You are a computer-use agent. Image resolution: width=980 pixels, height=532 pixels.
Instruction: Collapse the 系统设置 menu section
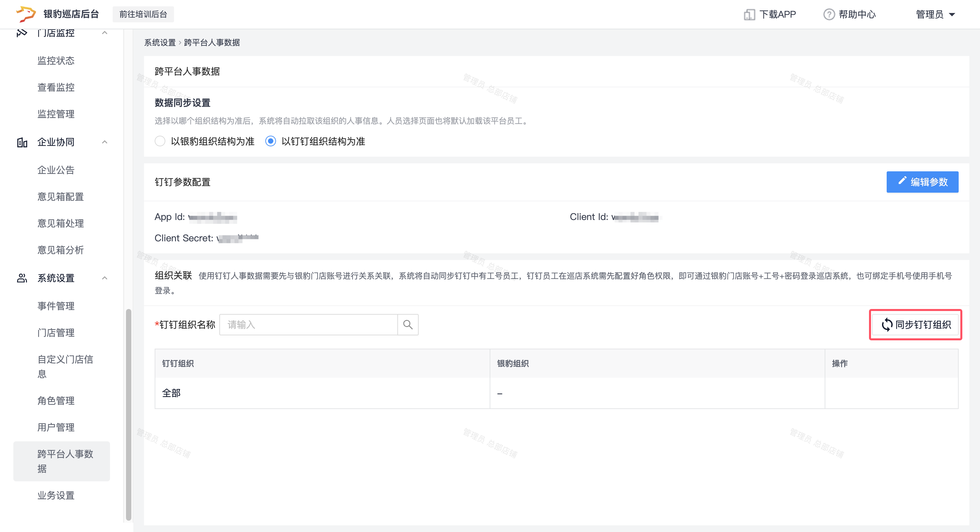coord(105,278)
